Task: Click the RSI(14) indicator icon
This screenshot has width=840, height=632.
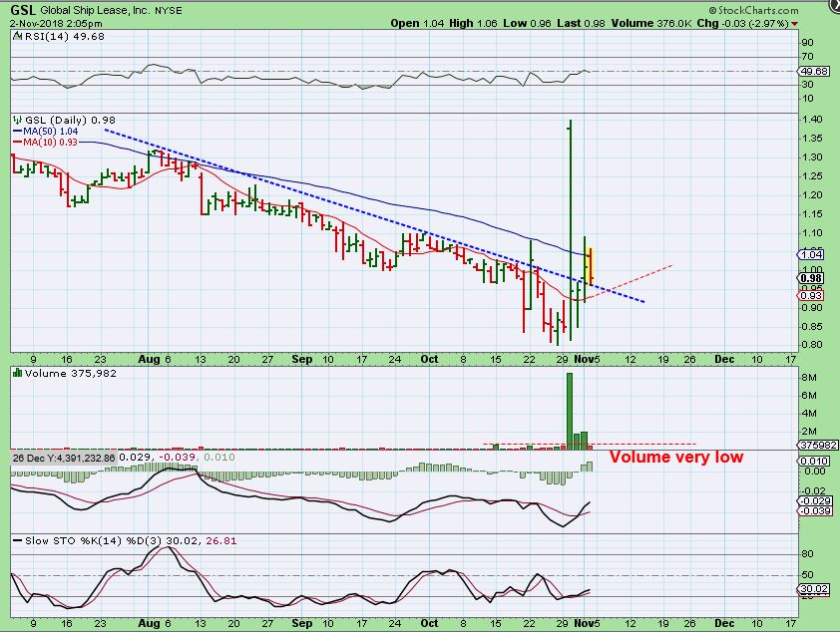Action: point(18,37)
